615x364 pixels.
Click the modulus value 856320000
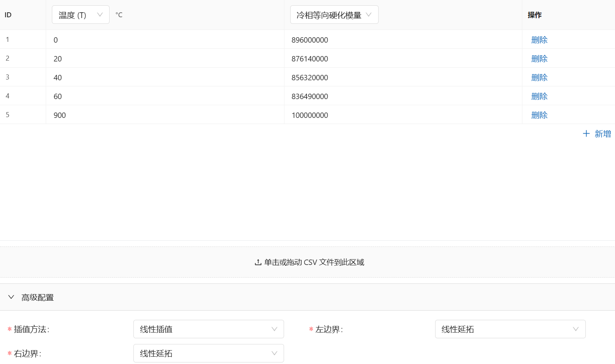[310, 78]
